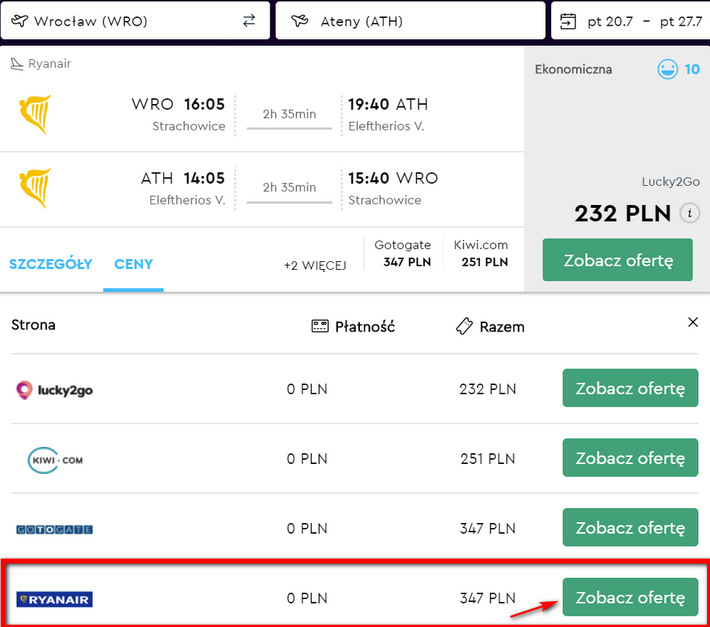Open the calendar date icon

[x=568, y=21]
